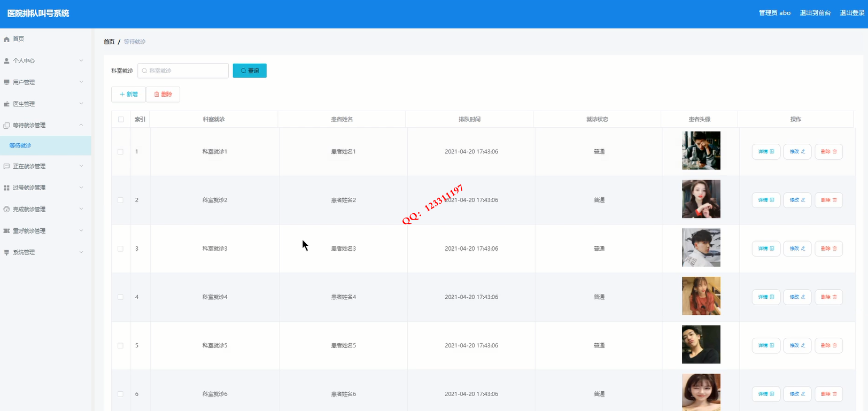The width and height of the screenshot is (868, 411).
Task: Check the checkbox for row 科室就诊6
Action: tap(120, 394)
